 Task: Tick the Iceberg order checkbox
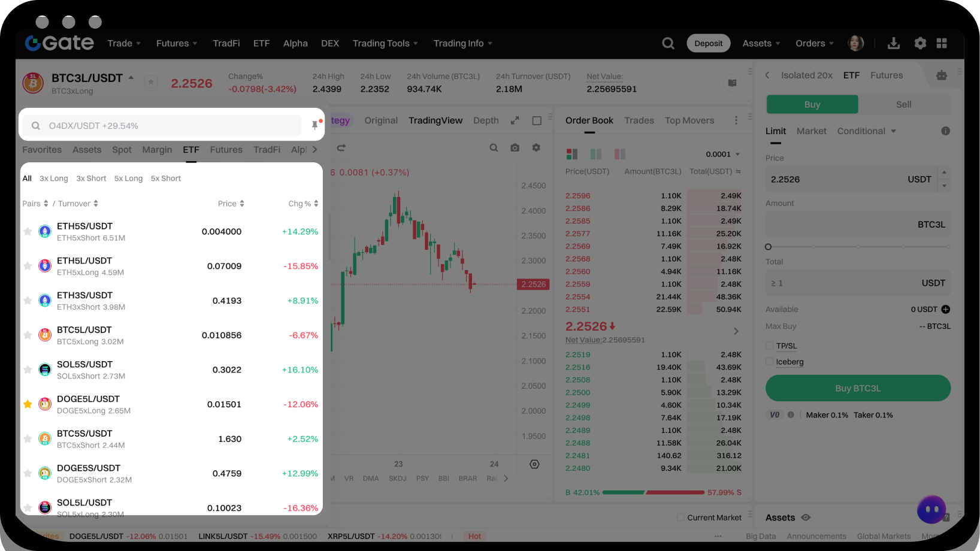(x=770, y=362)
